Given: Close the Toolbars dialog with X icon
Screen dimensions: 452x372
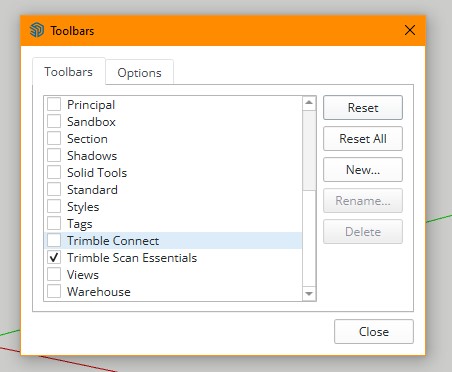Looking at the screenshot, I should pyautogui.click(x=410, y=30).
